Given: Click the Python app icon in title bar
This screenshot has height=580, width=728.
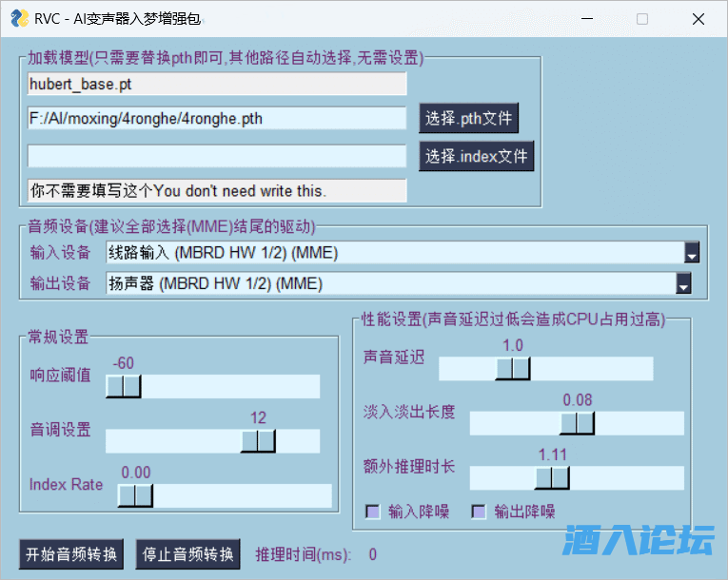Looking at the screenshot, I should coord(19,19).
